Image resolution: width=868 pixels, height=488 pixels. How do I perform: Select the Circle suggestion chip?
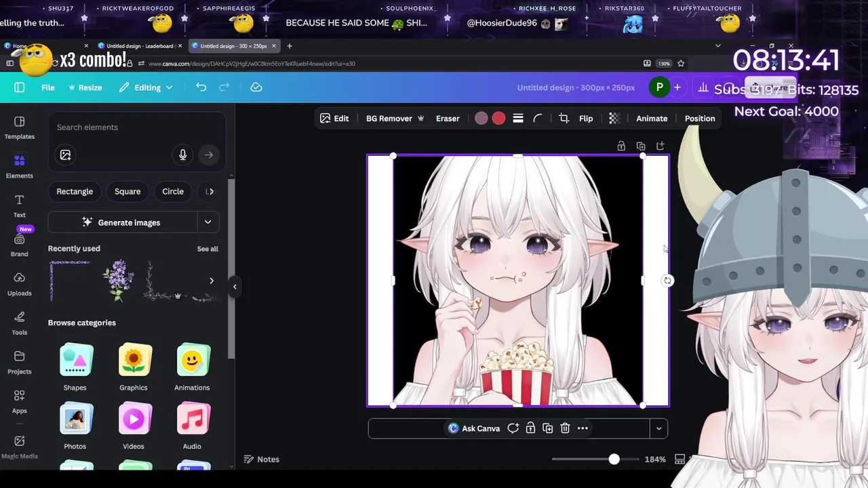point(173,192)
